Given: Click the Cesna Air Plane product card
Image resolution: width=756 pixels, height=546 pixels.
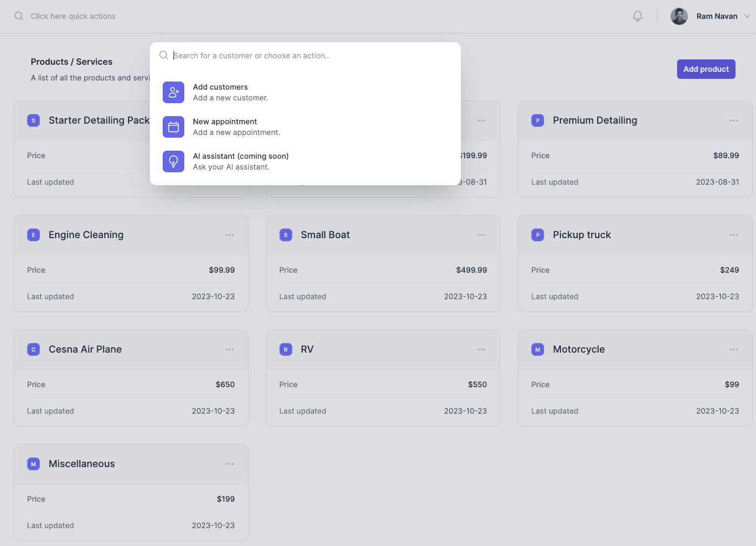Looking at the screenshot, I should (131, 378).
